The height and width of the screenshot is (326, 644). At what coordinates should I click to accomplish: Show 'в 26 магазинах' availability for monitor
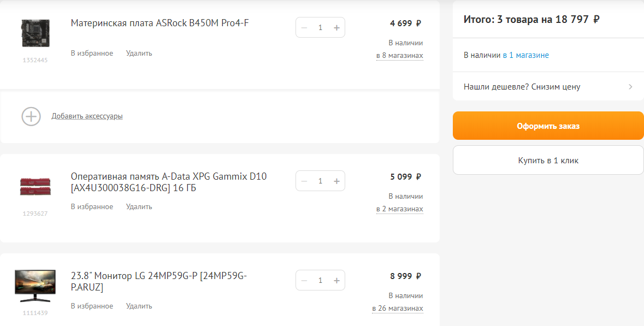(398, 309)
